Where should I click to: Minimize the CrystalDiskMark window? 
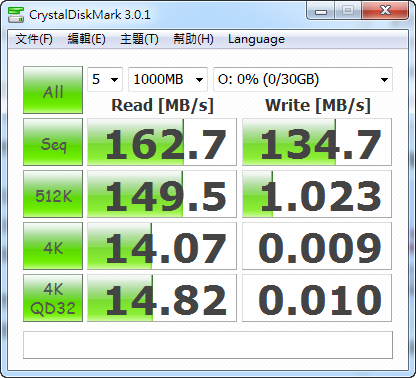point(321,11)
